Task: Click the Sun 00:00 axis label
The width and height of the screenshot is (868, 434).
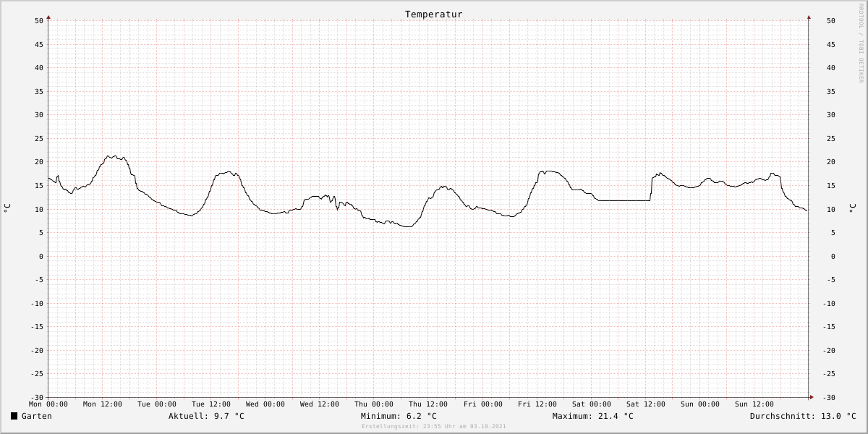Action: [699, 404]
